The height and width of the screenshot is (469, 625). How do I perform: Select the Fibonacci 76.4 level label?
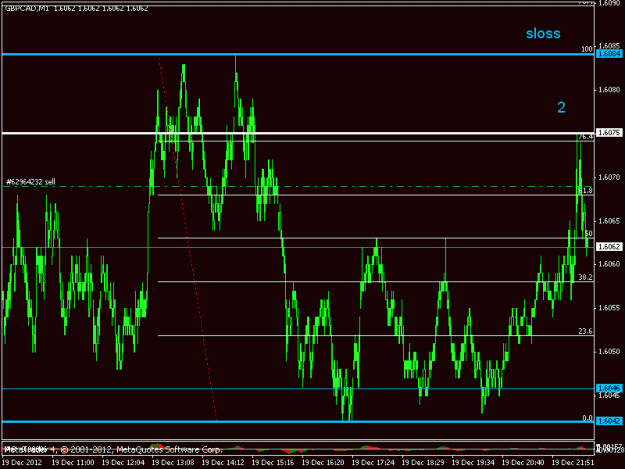[586, 137]
